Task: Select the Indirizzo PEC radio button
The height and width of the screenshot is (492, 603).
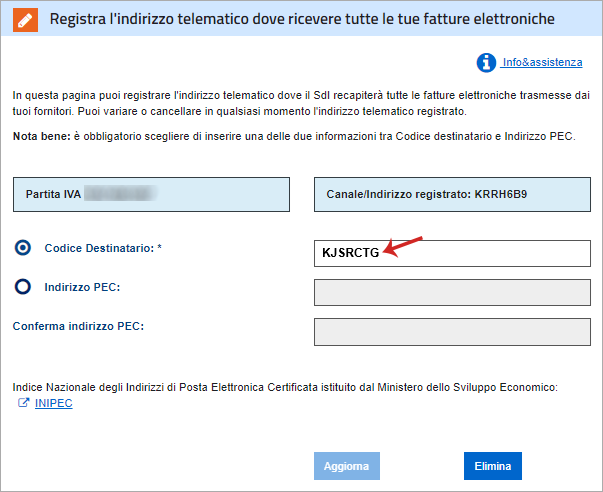Action: coord(23,287)
